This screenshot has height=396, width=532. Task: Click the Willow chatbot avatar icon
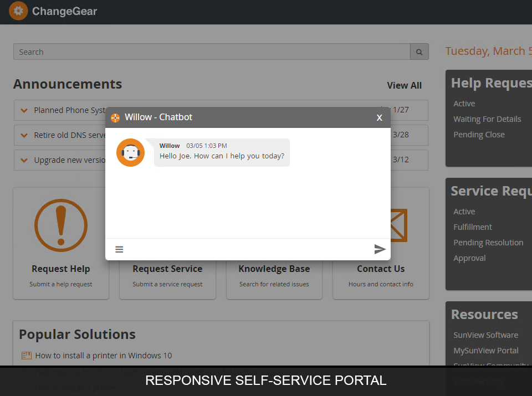click(x=130, y=152)
